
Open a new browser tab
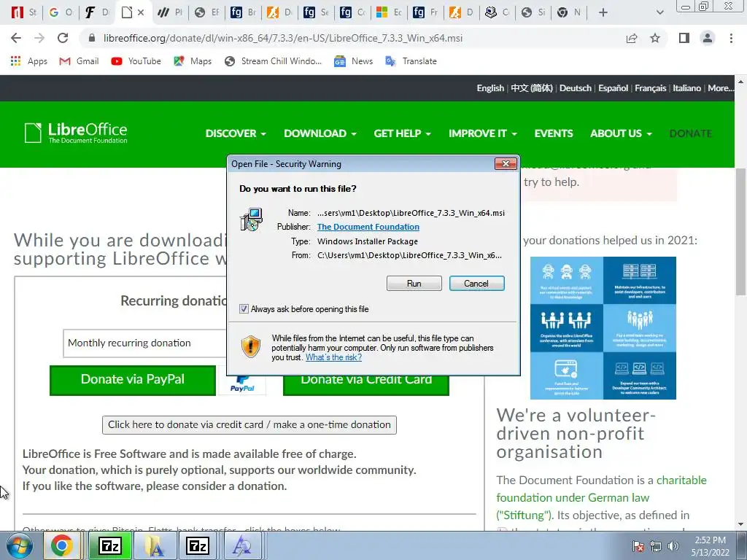click(603, 12)
